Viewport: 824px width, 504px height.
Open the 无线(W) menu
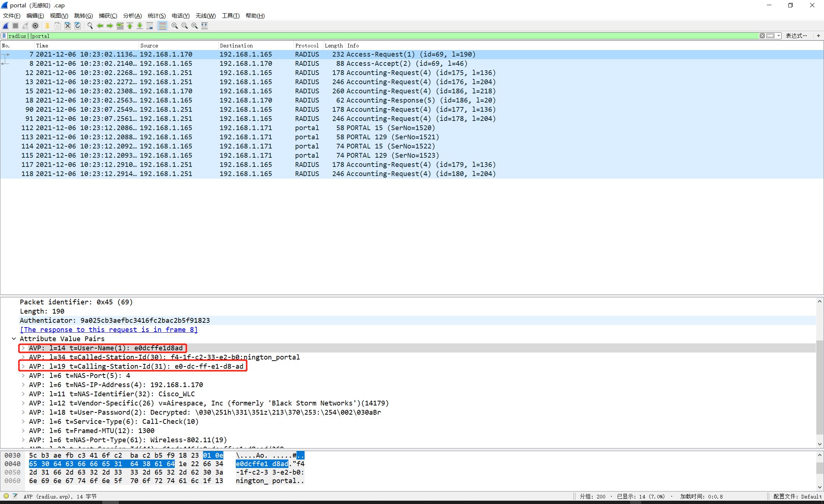[205, 15]
